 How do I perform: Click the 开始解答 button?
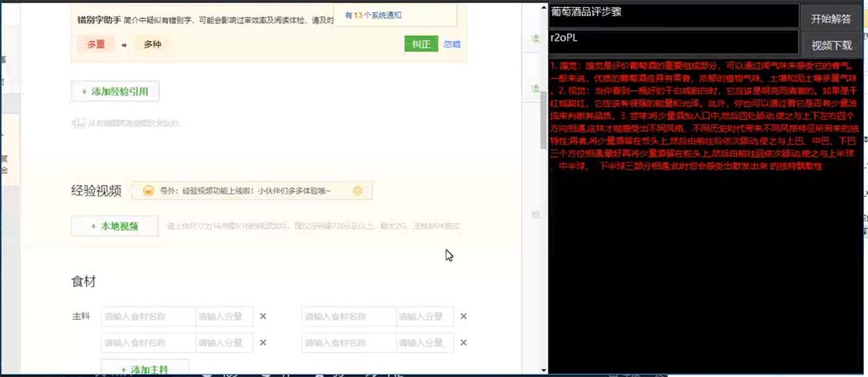[830, 18]
